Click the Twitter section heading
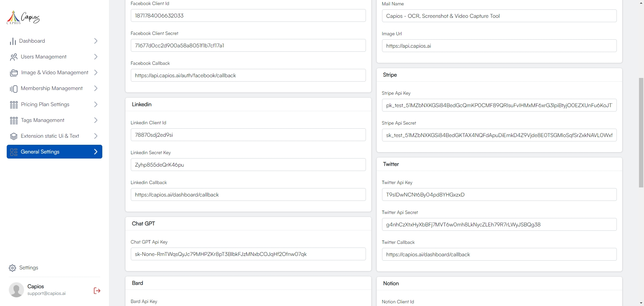 tap(391, 164)
